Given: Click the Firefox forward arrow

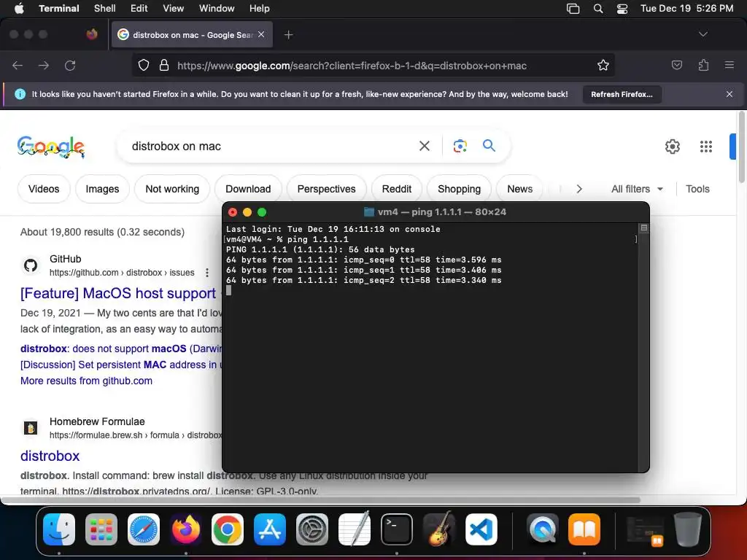Looking at the screenshot, I should point(43,66).
